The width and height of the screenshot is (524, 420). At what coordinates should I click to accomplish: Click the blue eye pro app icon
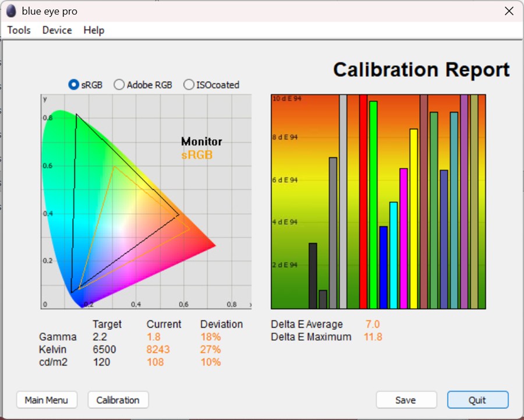point(11,11)
